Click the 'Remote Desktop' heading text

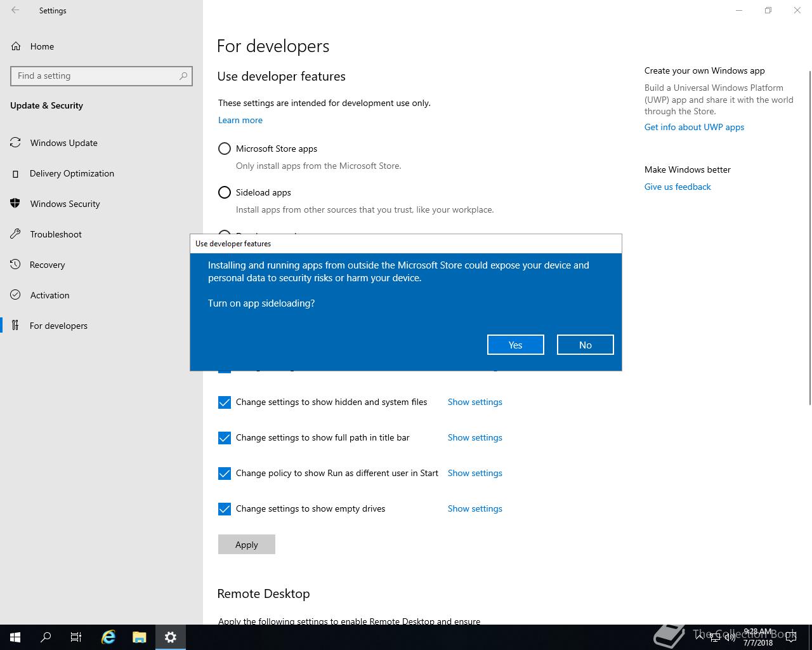point(263,594)
